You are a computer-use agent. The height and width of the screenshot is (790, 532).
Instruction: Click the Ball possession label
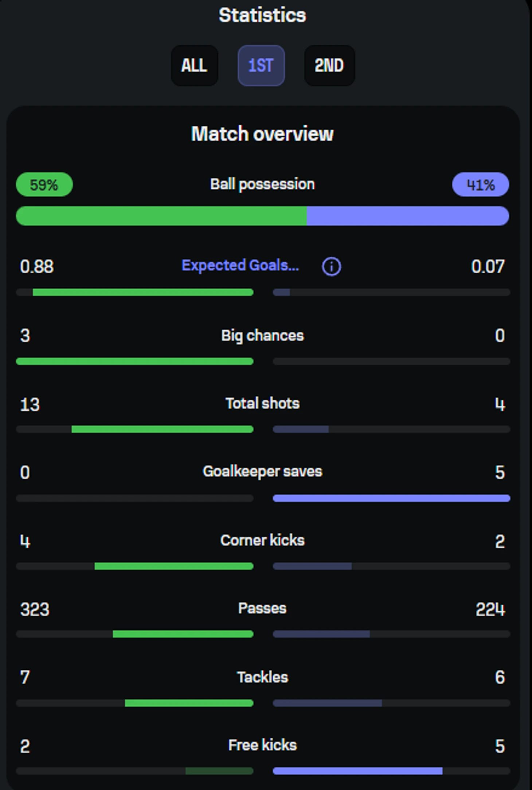tap(262, 184)
